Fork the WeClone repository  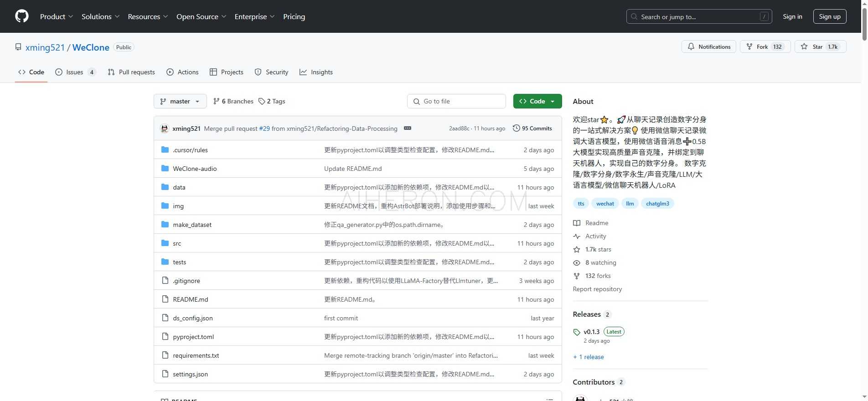[765, 46]
